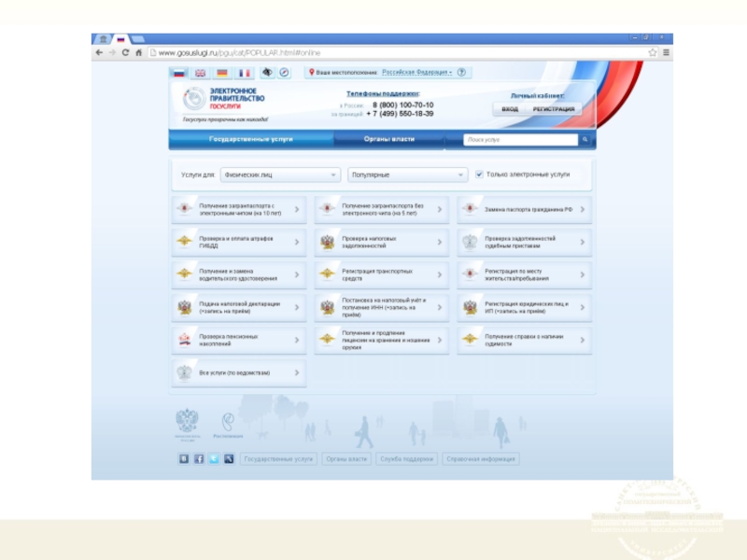Viewport: 747px width, 560px height.
Task: Click the Twitter icon in footer
Action: (x=214, y=458)
